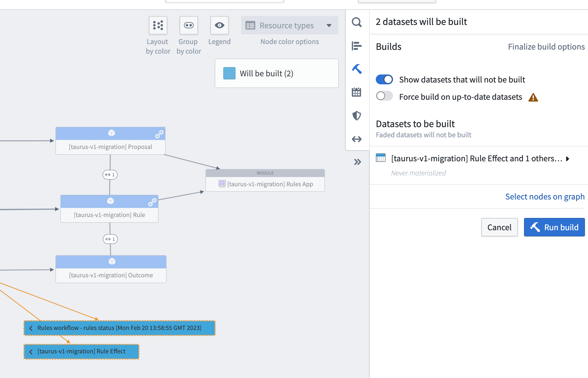Image resolution: width=588 pixels, height=378 pixels.
Task: Open the Resource types dropdown
Action: tap(290, 25)
